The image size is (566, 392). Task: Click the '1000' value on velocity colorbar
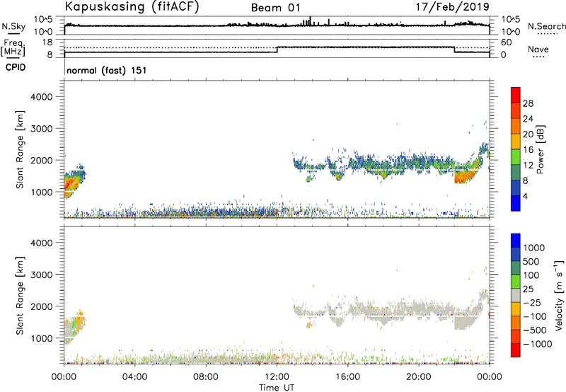533,248
